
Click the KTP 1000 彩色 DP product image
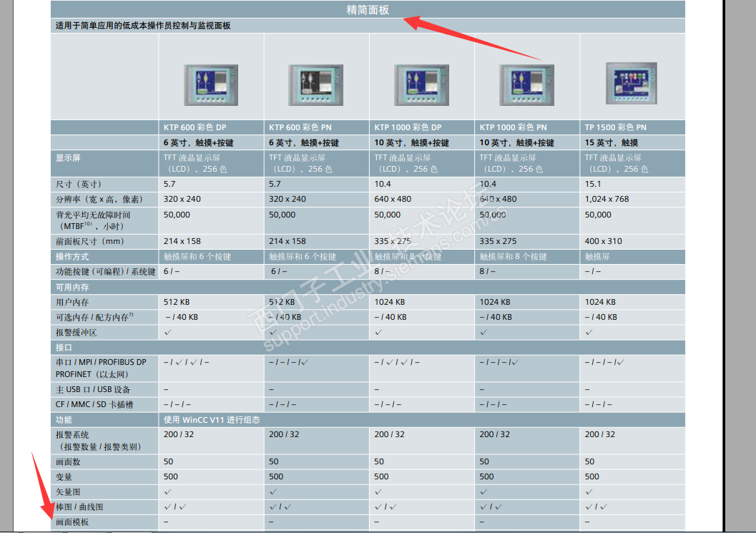[421, 85]
